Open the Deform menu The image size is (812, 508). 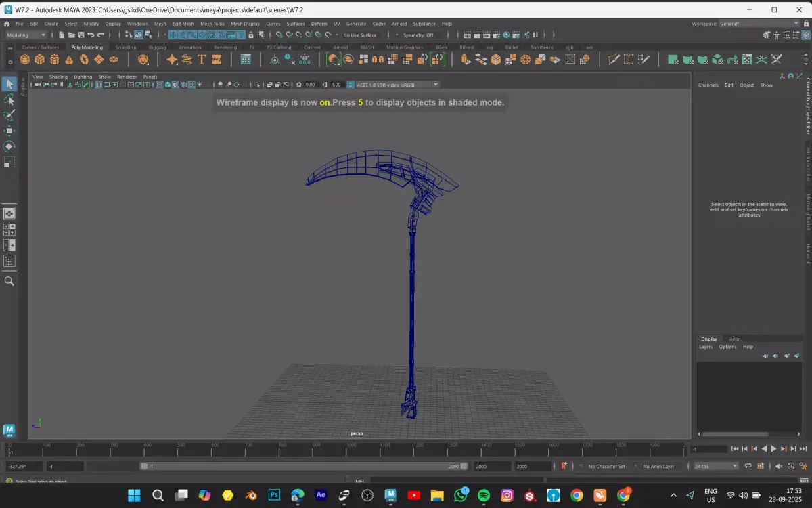319,24
